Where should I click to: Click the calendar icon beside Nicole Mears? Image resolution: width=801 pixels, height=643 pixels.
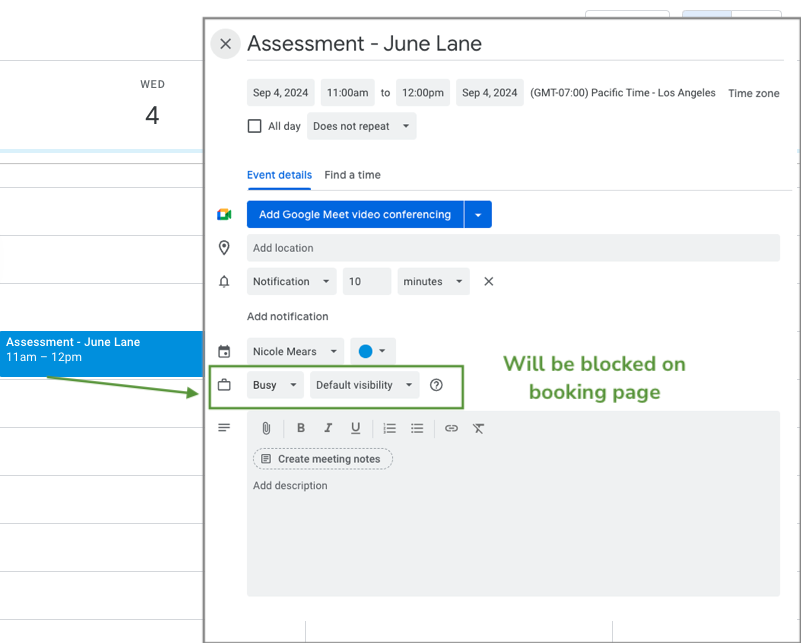click(224, 351)
